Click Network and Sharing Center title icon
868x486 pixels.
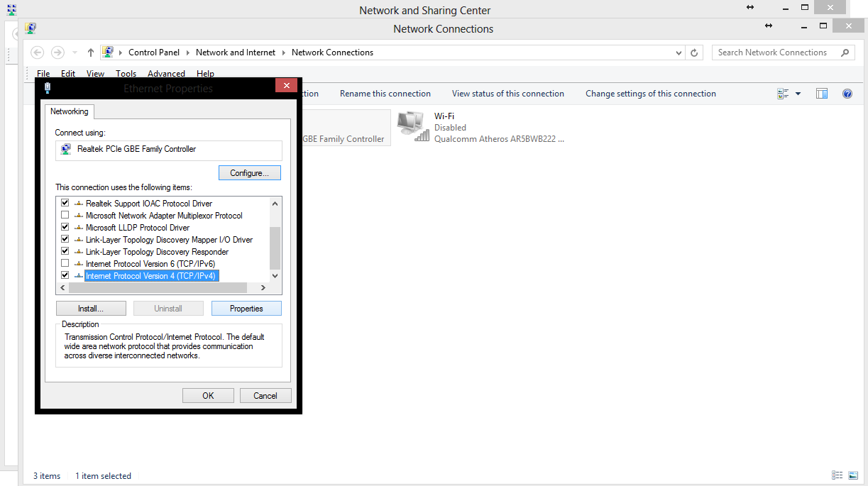pos(11,10)
